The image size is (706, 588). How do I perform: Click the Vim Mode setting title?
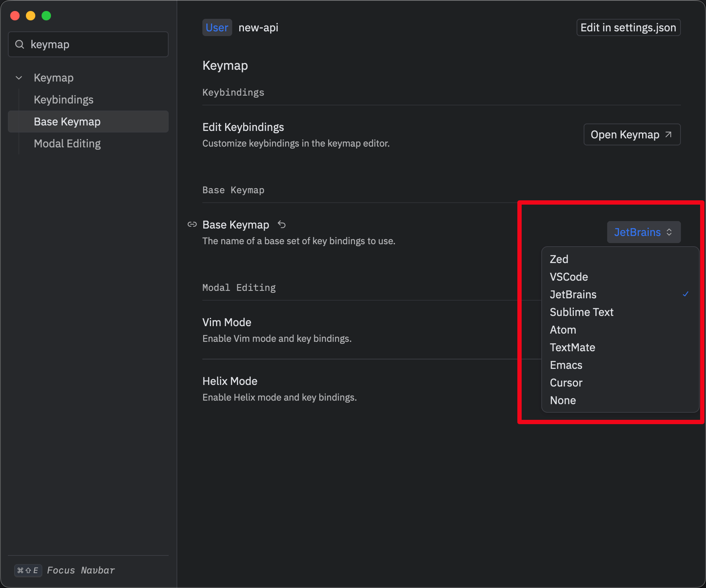pos(227,322)
